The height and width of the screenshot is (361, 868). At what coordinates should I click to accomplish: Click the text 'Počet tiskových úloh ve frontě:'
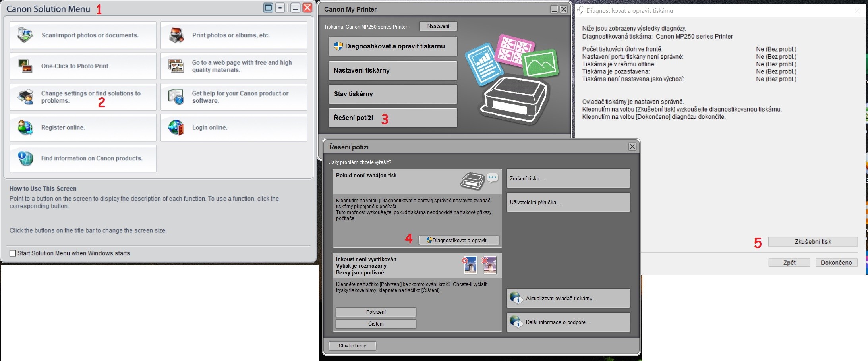pos(622,49)
